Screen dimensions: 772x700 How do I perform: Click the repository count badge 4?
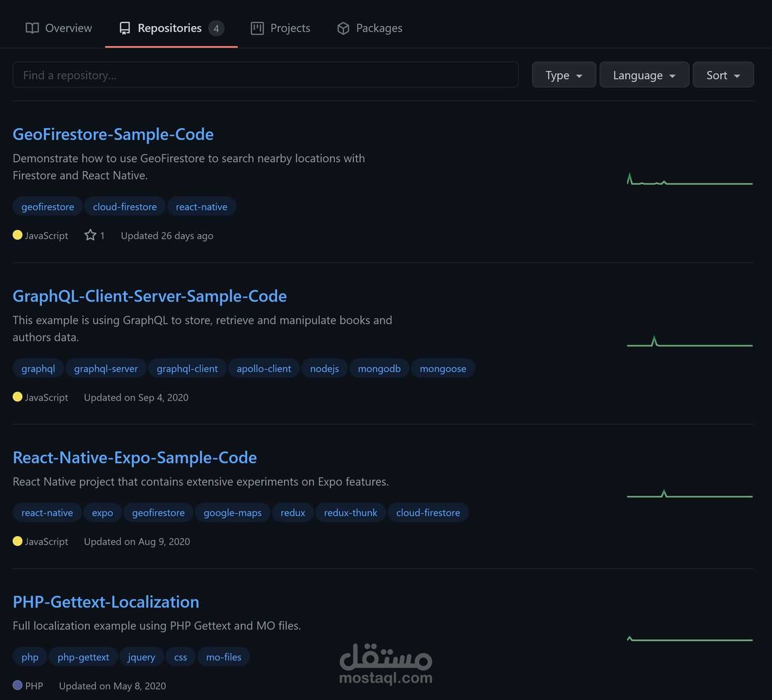(x=216, y=28)
